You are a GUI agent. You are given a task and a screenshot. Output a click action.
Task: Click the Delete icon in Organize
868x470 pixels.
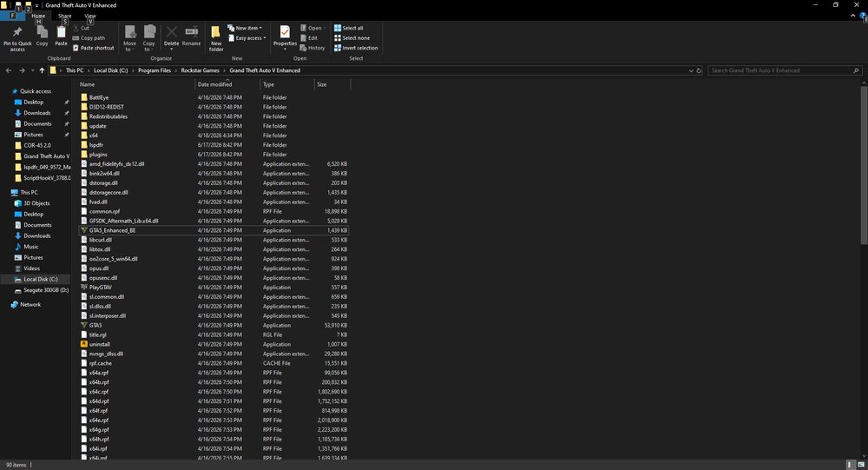tap(172, 32)
